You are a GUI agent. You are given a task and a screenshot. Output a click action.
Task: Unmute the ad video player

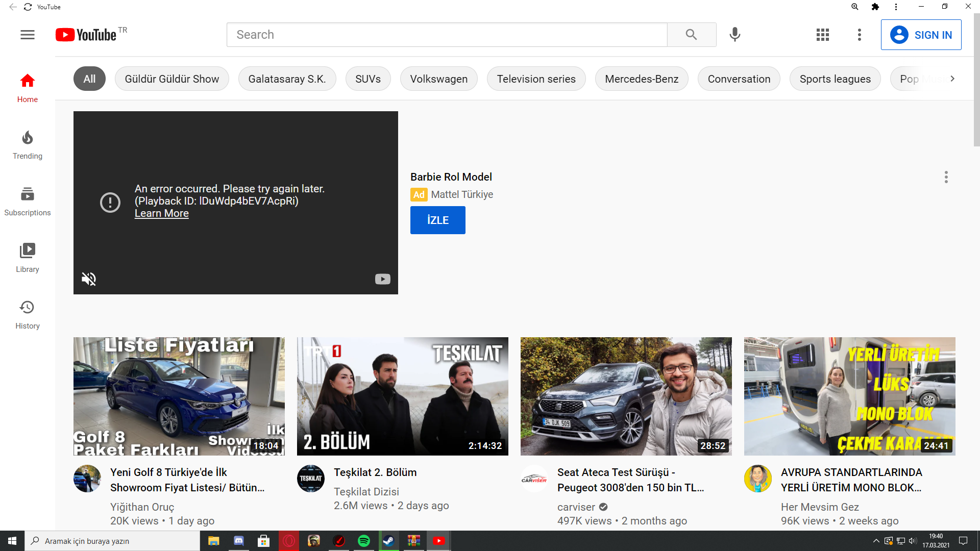click(x=89, y=279)
